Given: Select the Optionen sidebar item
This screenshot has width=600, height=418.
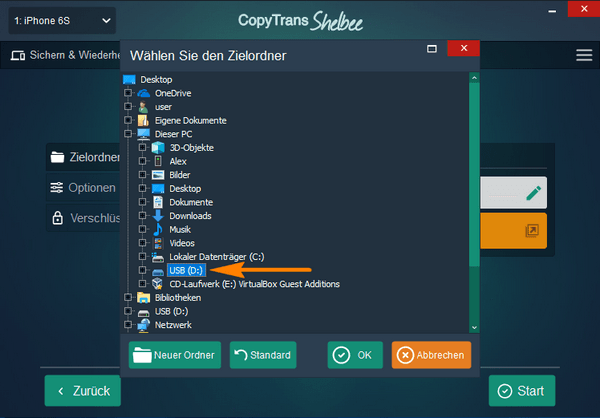Looking at the screenshot, I should pos(83,188).
